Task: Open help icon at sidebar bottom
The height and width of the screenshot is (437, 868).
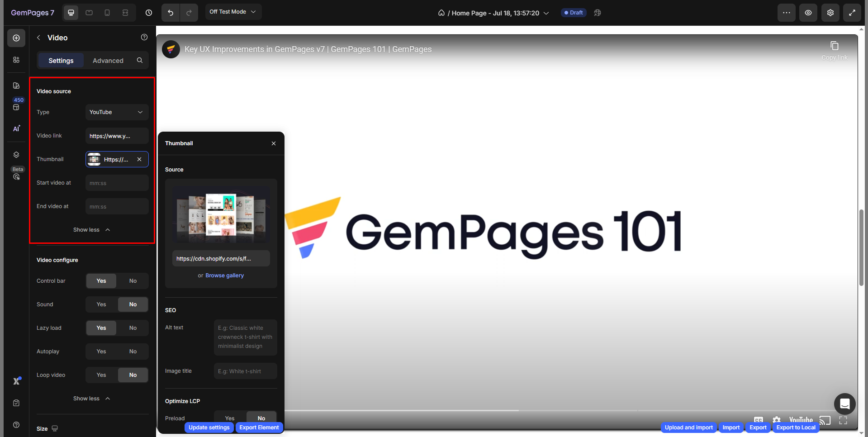Action: tap(16, 425)
